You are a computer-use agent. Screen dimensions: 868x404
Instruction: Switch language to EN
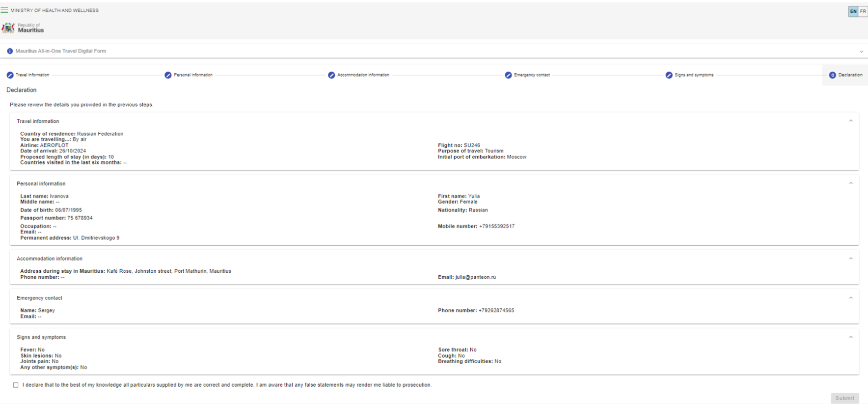853,11
